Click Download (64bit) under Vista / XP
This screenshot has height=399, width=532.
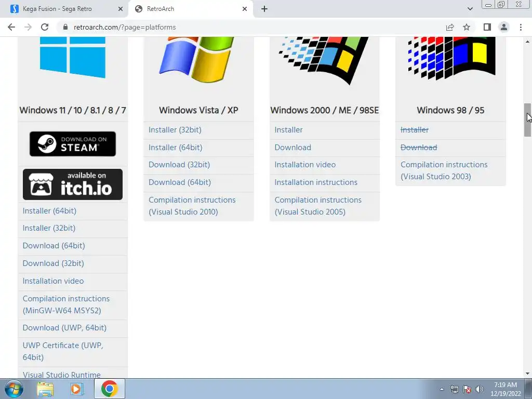pos(180,182)
